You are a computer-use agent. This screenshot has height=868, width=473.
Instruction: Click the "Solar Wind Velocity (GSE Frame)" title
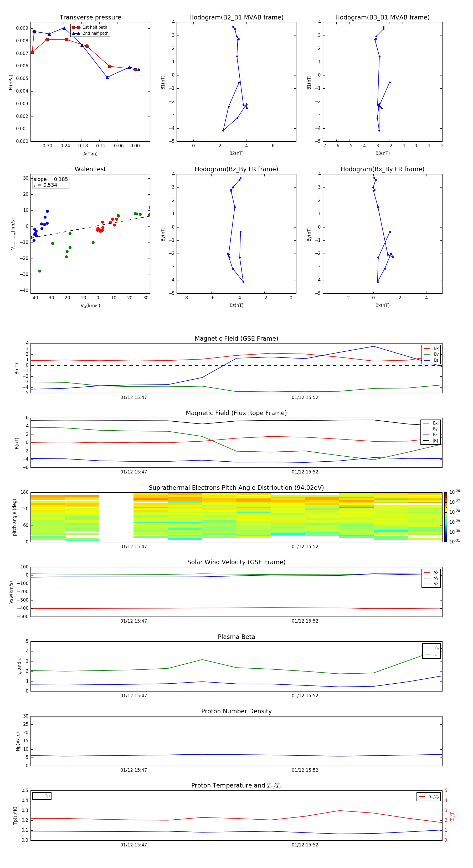pyautogui.click(x=236, y=562)
